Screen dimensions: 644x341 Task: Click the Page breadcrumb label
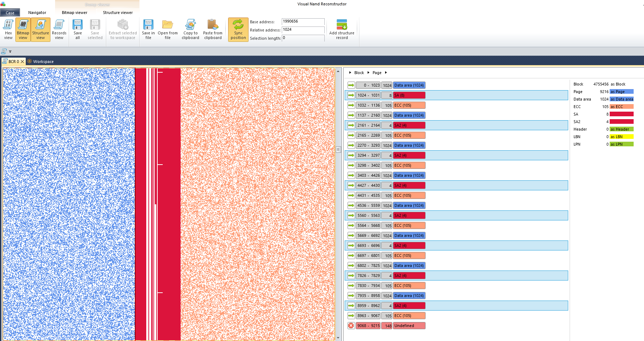377,73
